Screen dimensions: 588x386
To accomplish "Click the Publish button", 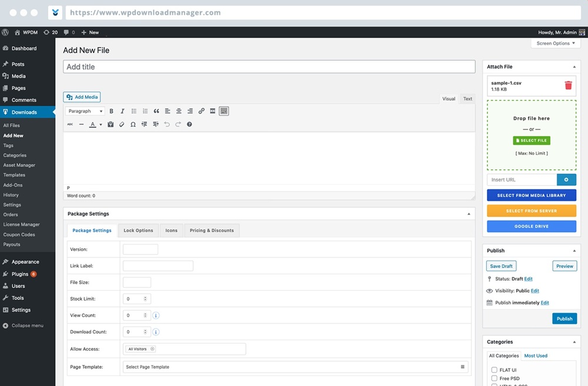I will coord(564,318).
